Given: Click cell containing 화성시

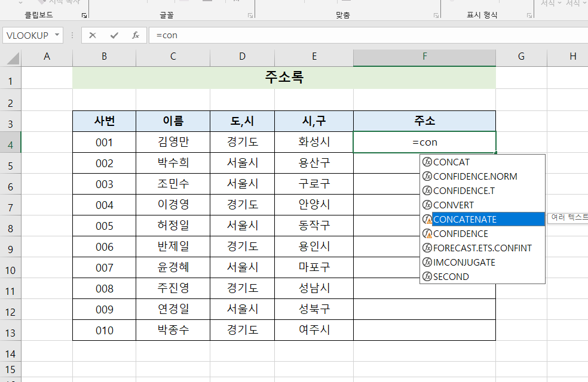Looking at the screenshot, I should (314, 142).
